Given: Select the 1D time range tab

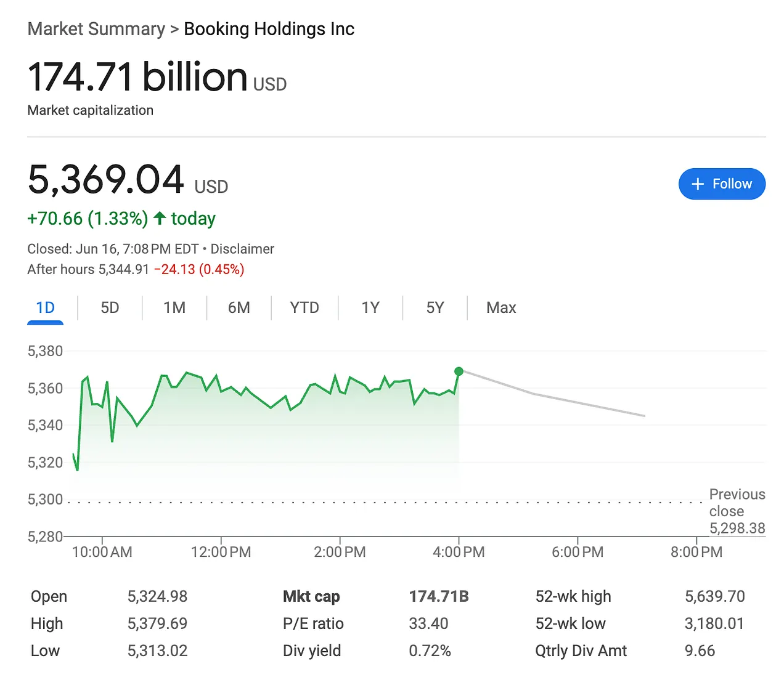Looking at the screenshot, I should [46, 307].
